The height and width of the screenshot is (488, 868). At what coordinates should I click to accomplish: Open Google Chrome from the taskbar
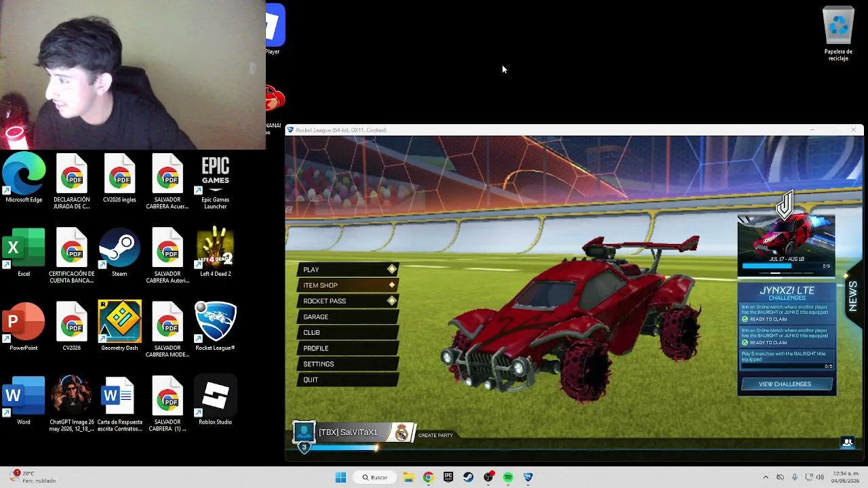tap(428, 477)
